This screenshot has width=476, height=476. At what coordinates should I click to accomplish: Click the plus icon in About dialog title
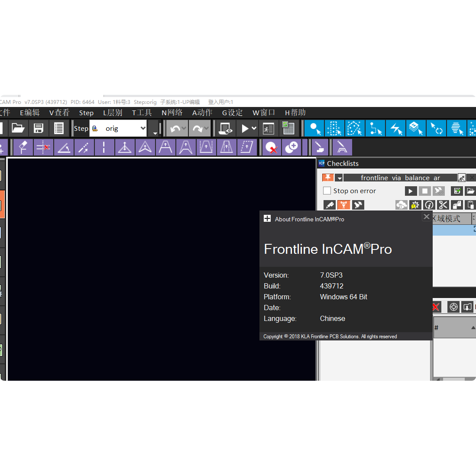[x=267, y=218]
